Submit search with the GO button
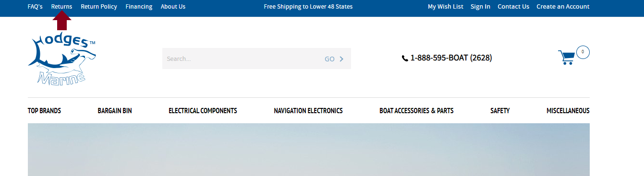644x176 pixels. (x=334, y=59)
